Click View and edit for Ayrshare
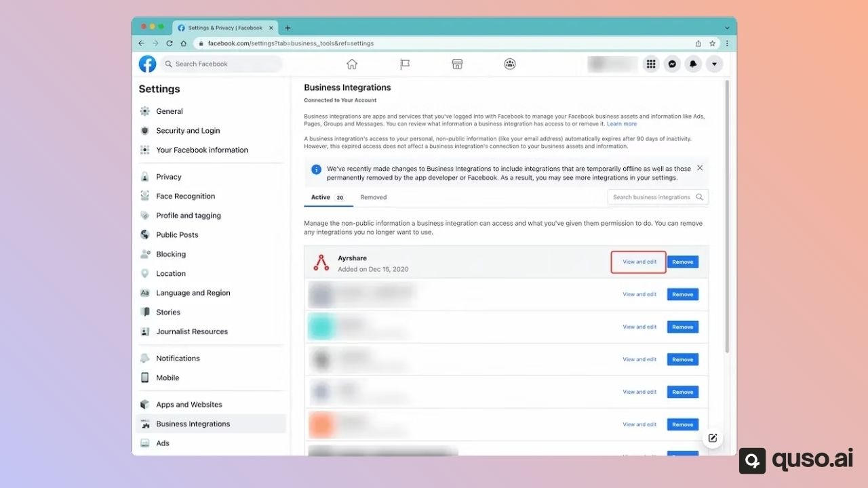The height and width of the screenshot is (488, 868). [x=638, y=262]
